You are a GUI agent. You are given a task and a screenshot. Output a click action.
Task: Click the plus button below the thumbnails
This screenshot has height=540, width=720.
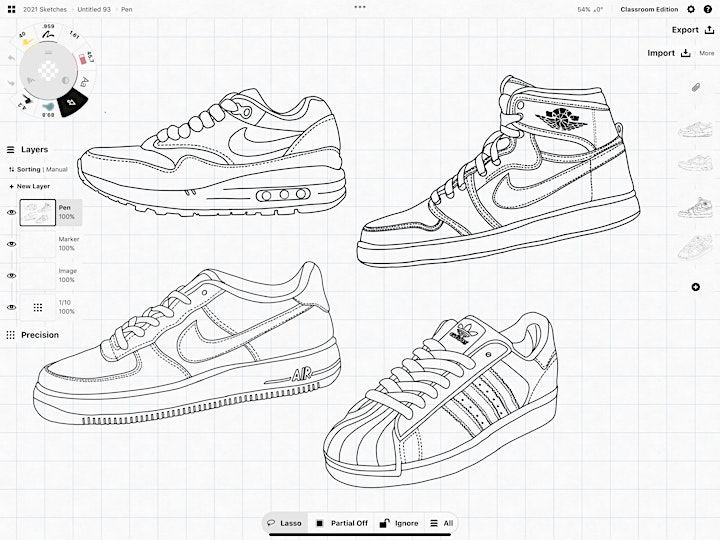pos(696,287)
